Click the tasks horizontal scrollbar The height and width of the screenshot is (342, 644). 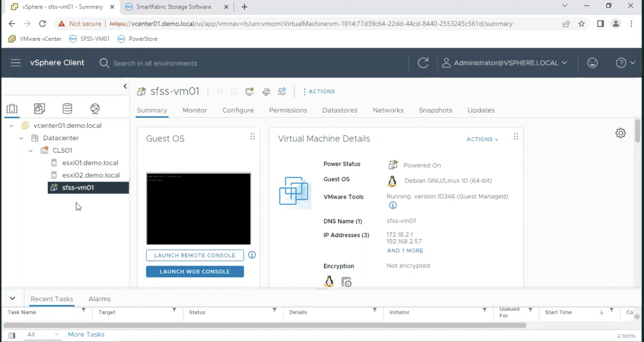click(265, 325)
